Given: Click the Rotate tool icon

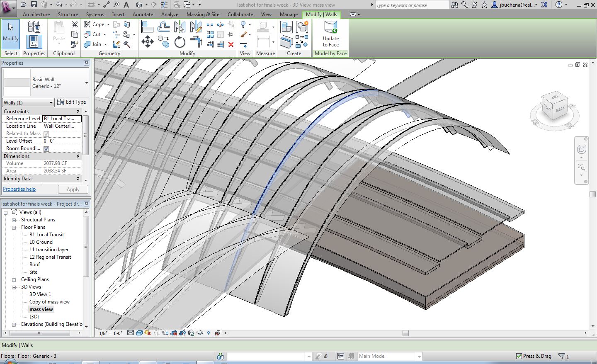Looking at the screenshot, I should pos(180,42).
